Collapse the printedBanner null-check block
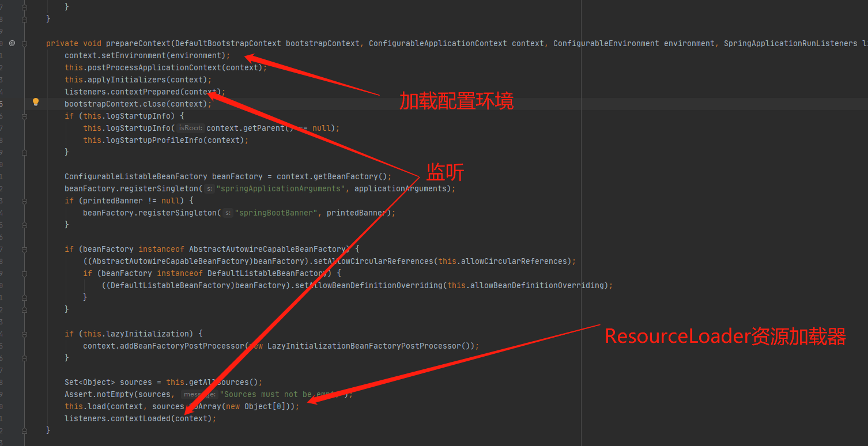Image resolution: width=868 pixels, height=446 pixels. pyautogui.click(x=24, y=201)
